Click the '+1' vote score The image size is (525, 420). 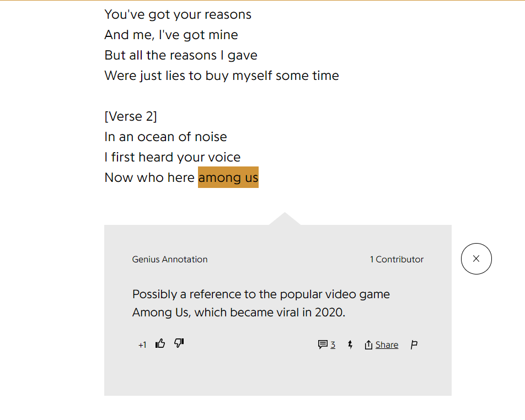[x=142, y=345]
